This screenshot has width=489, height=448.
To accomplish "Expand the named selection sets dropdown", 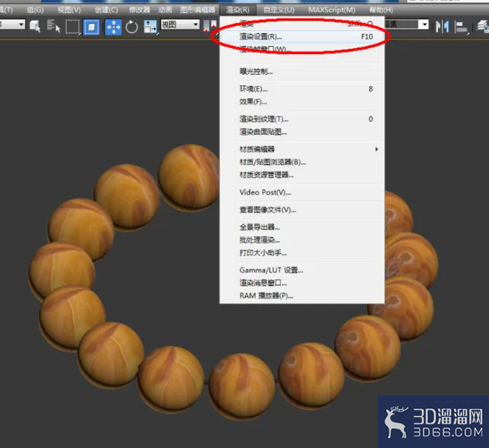I will click(x=425, y=24).
